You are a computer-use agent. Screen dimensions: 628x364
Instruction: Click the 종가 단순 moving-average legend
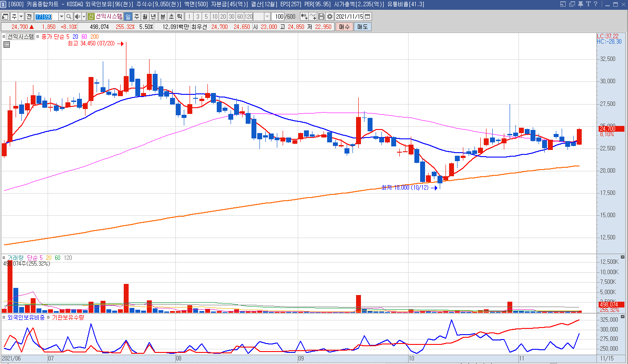pos(53,36)
